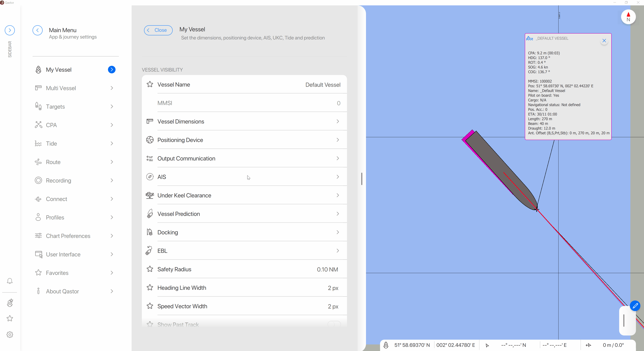644x351 pixels.
Task: Dismiss the _DEFAULT VESSEL info popup
Action: pyautogui.click(x=604, y=40)
